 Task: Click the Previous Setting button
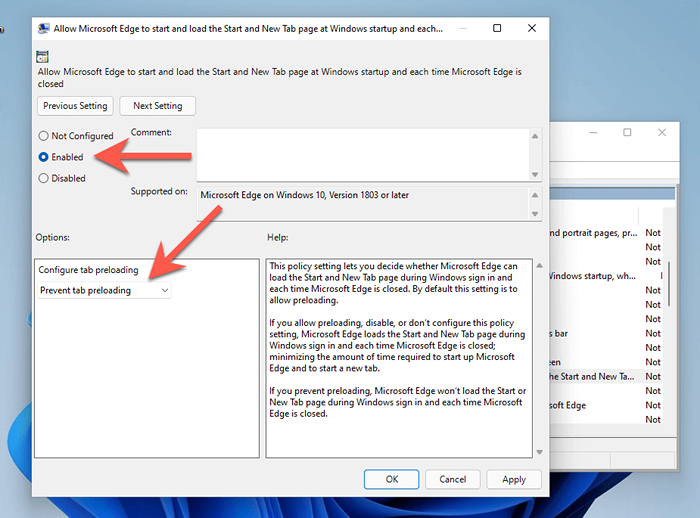(75, 106)
